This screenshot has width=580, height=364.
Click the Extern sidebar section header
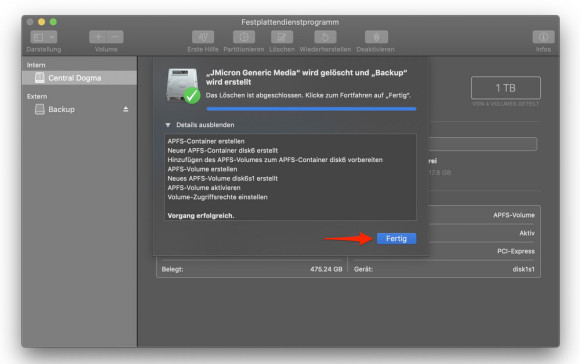pyautogui.click(x=37, y=97)
